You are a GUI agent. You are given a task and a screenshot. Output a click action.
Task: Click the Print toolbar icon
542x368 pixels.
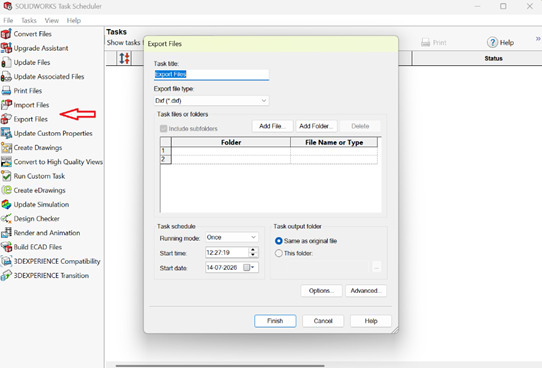pyautogui.click(x=425, y=43)
